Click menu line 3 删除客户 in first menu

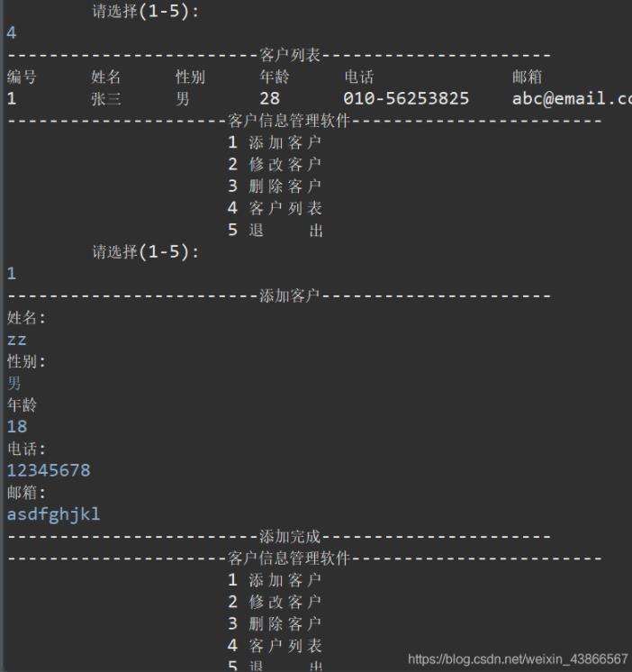coord(275,186)
